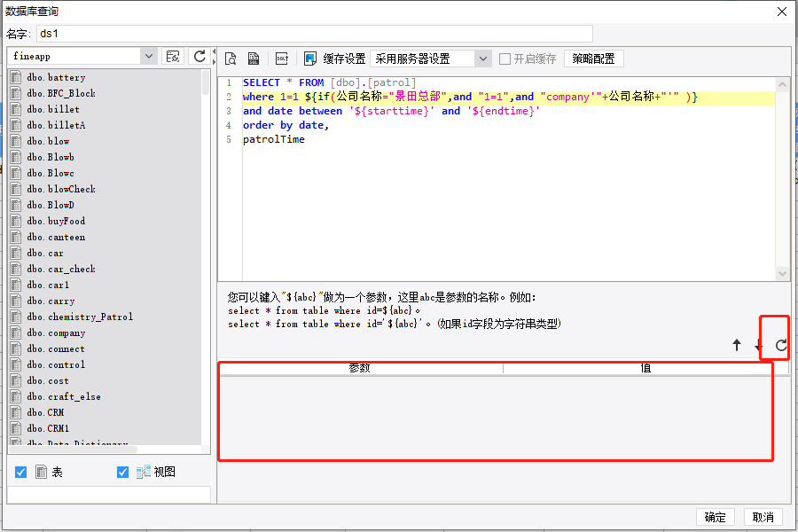
Task: Cancel with the 取消 button
Action: pyautogui.click(x=763, y=517)
